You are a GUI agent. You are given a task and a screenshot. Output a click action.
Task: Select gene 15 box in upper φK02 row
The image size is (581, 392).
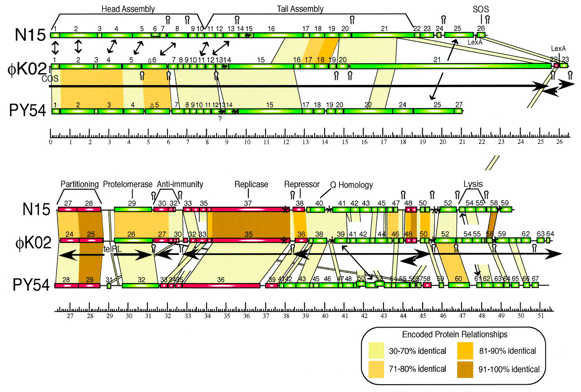(x=261, y=66)
